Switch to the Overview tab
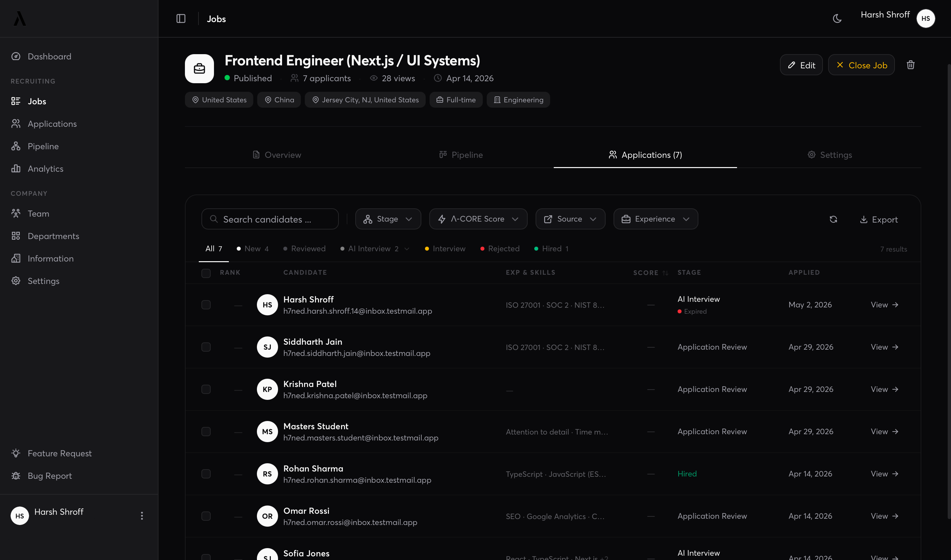This screenshot has height=560, width=951. click(277, 155)
